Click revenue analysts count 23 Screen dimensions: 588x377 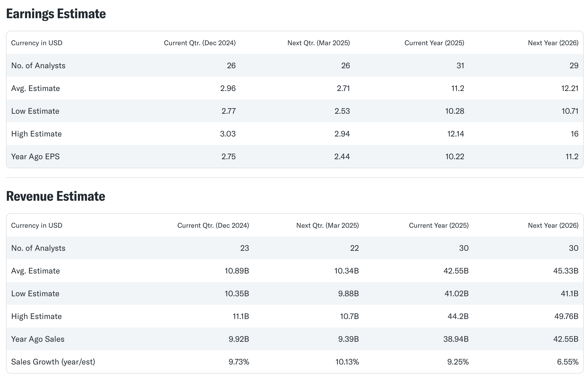click(x=245, y=248)
